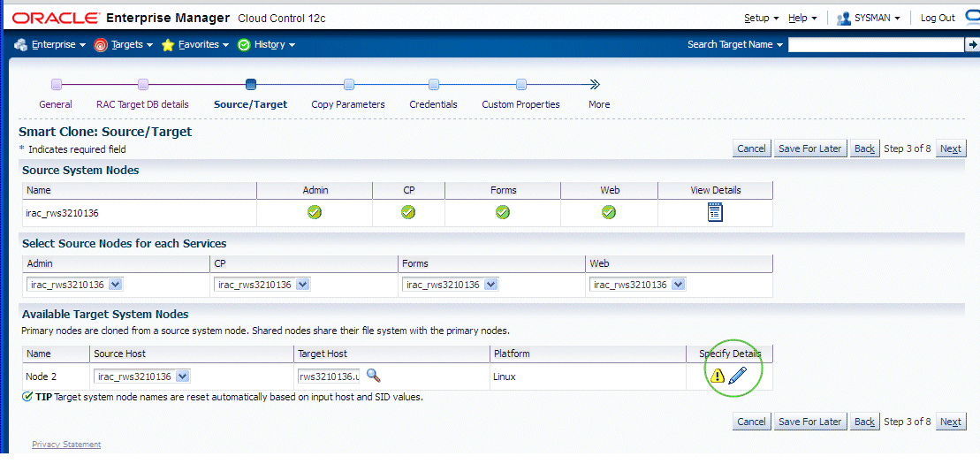Click the bottom Back button
The image size is (980, 464).
pyautogui.click(x=864, y=422)
